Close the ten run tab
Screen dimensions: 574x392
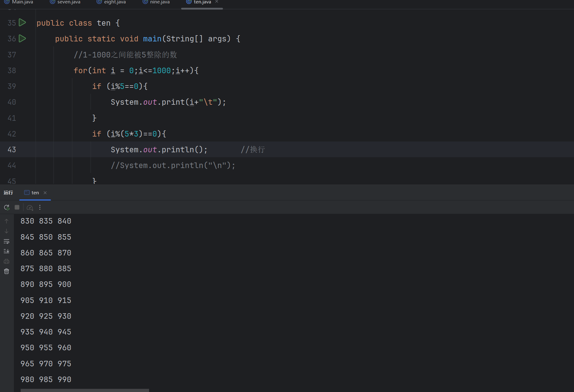click(x=45, y=193)
